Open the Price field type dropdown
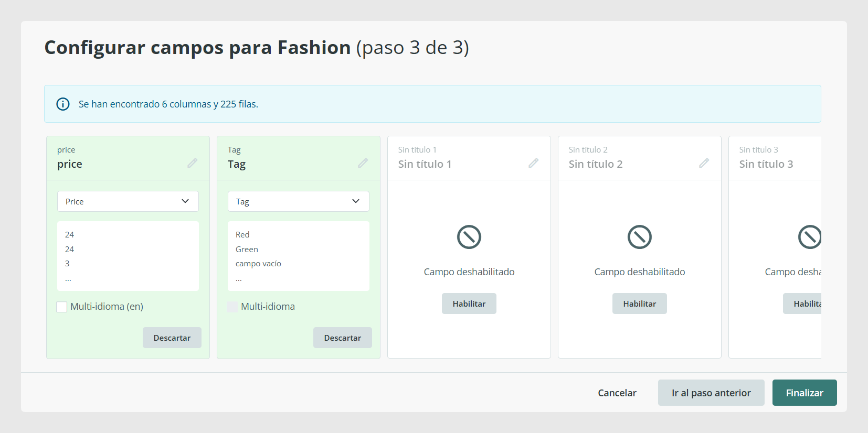 [x=128, y=201]
